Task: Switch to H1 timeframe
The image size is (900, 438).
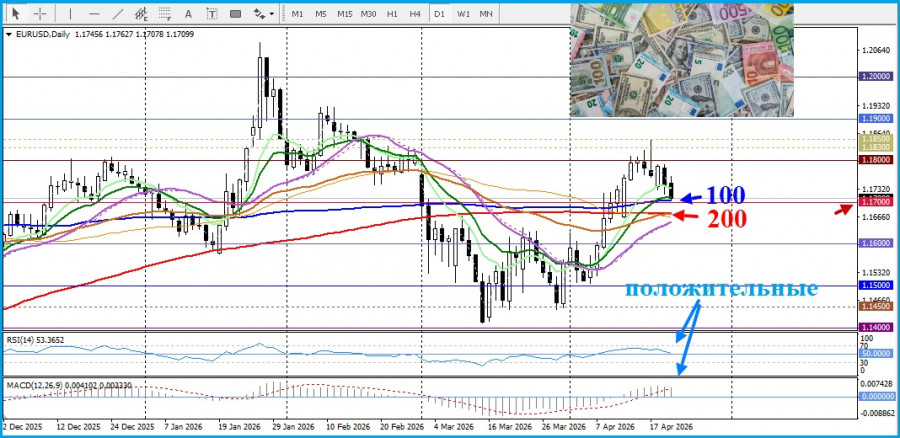Action: (392, 13)
